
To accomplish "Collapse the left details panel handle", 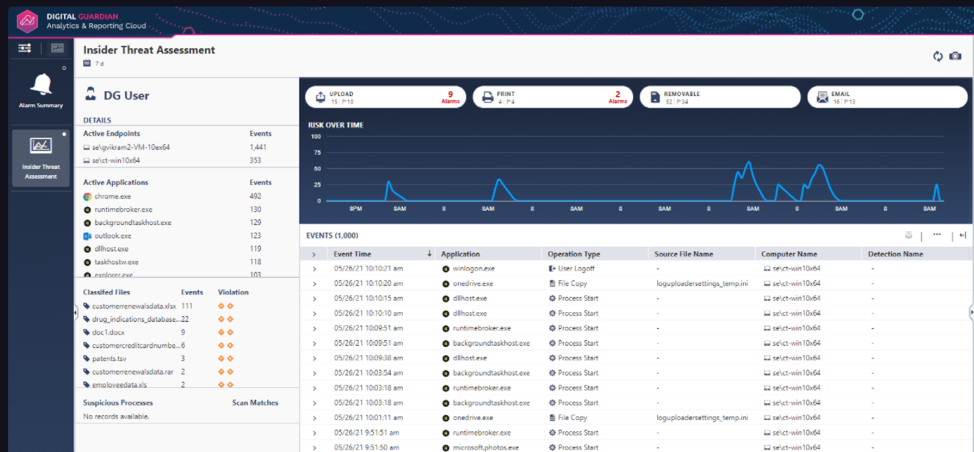I will [x=76, y=313].
